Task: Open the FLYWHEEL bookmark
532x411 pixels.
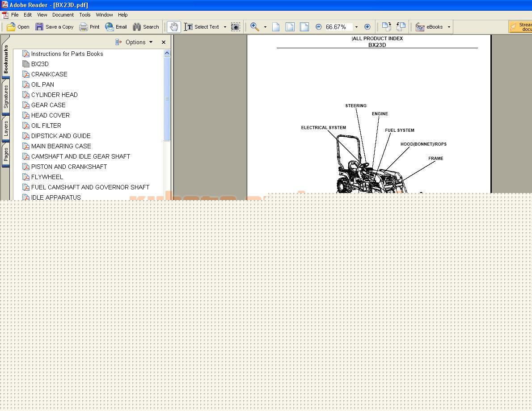Action: coord(47,177)
